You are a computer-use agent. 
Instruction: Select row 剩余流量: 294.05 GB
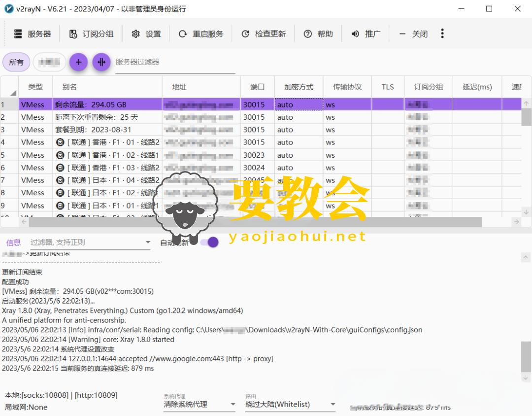(261, 104)
